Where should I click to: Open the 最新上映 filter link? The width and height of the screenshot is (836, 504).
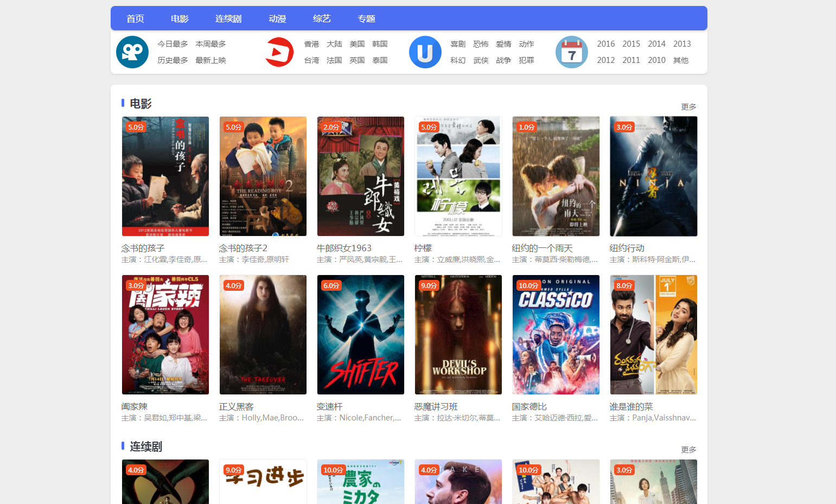point(210,60)
